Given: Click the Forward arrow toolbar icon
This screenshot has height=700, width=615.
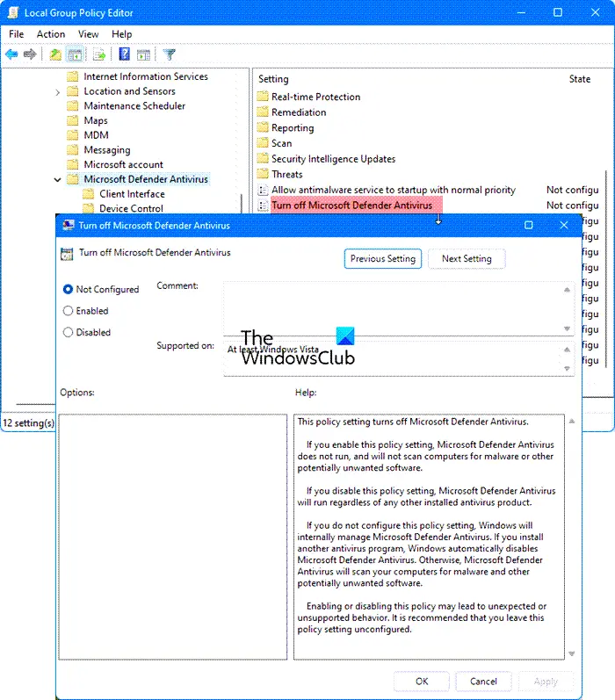Looking at the screenshot, I should tap(30, 54).
